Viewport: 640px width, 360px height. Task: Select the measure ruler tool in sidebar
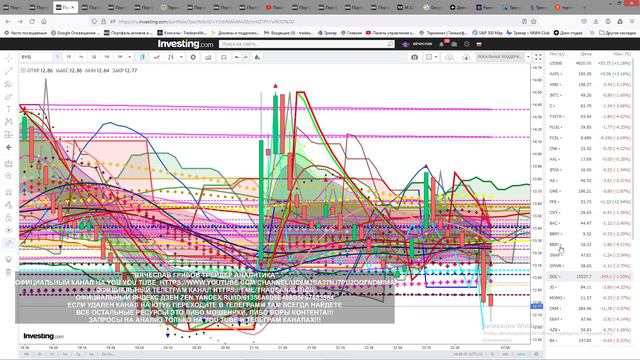tap(9, 164)
